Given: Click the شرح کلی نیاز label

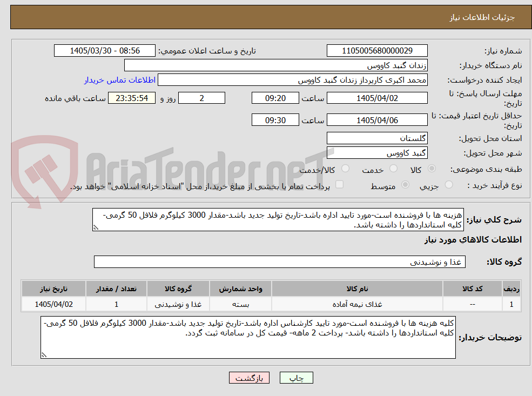Looking at the screenshot, I should 494,220.
